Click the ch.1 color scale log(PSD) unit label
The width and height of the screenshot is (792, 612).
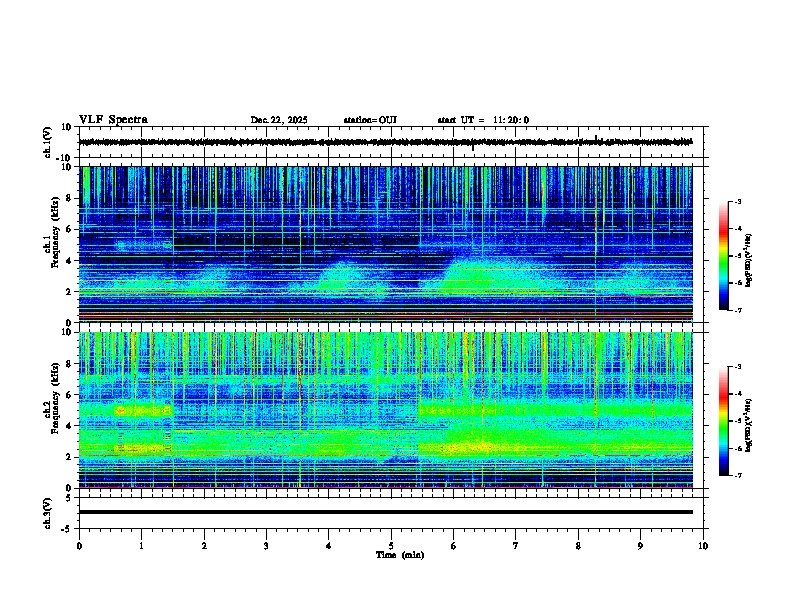point(749,261)
